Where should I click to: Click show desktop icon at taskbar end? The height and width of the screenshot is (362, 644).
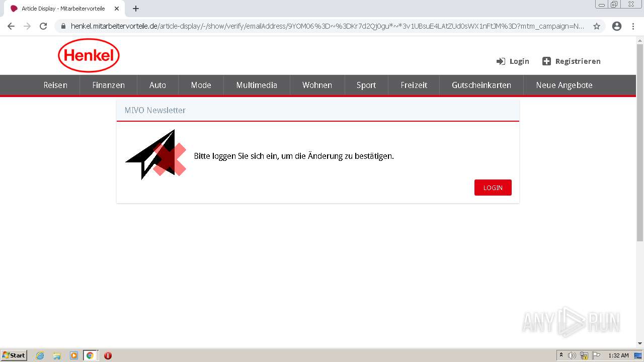pyautogui.click(x=638, y=355)
